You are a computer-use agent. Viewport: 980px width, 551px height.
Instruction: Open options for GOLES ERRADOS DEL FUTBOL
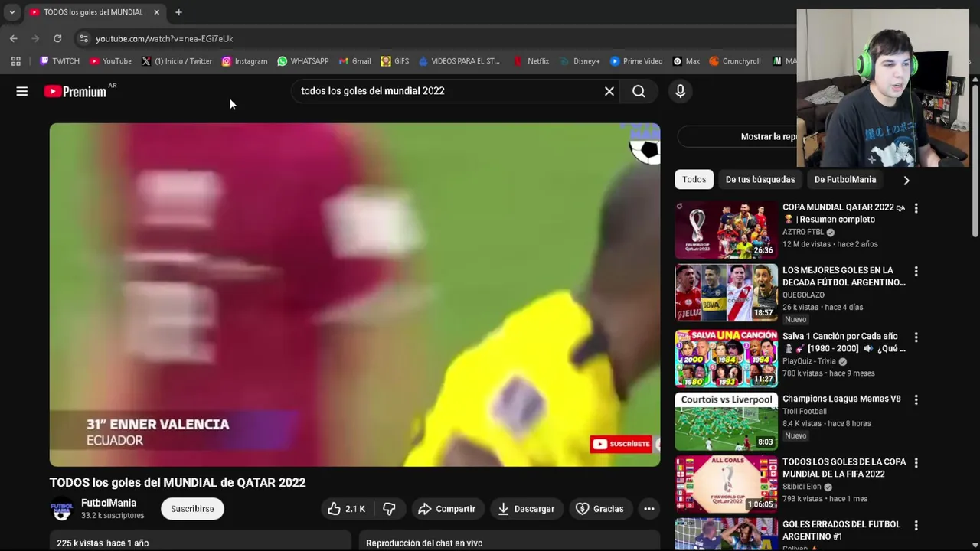click(916, 525)
